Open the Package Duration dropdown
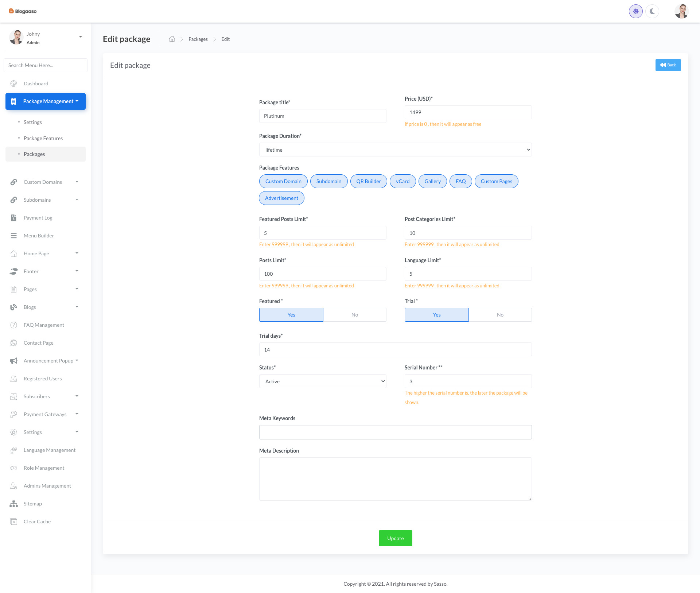The height and width of the screenshot is (593, 700). coord(395,150)
